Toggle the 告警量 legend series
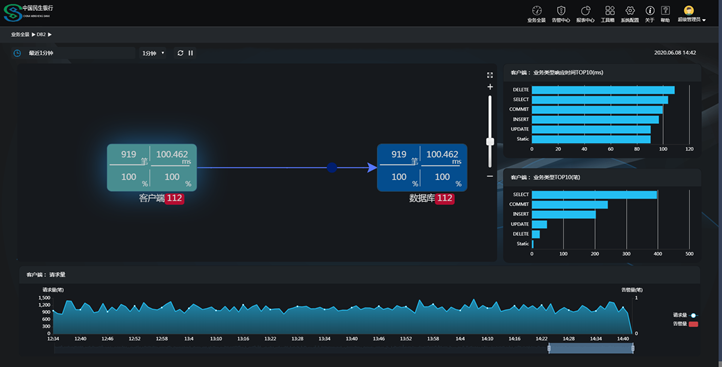722x367 pixels. 686,324
